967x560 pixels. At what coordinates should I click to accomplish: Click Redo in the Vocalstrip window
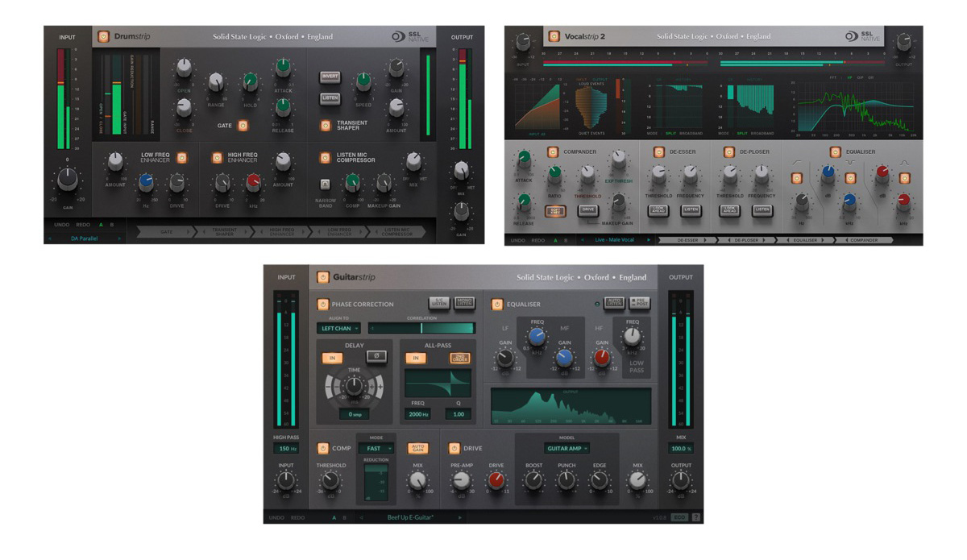tap(538, 240)
